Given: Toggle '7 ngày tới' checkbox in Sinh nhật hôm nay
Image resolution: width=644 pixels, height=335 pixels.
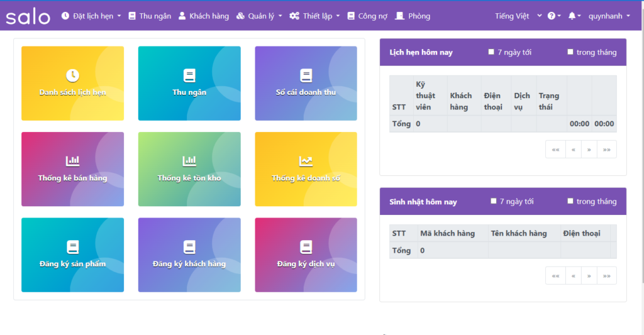Looking at the screenshot, I should (494, 201).
